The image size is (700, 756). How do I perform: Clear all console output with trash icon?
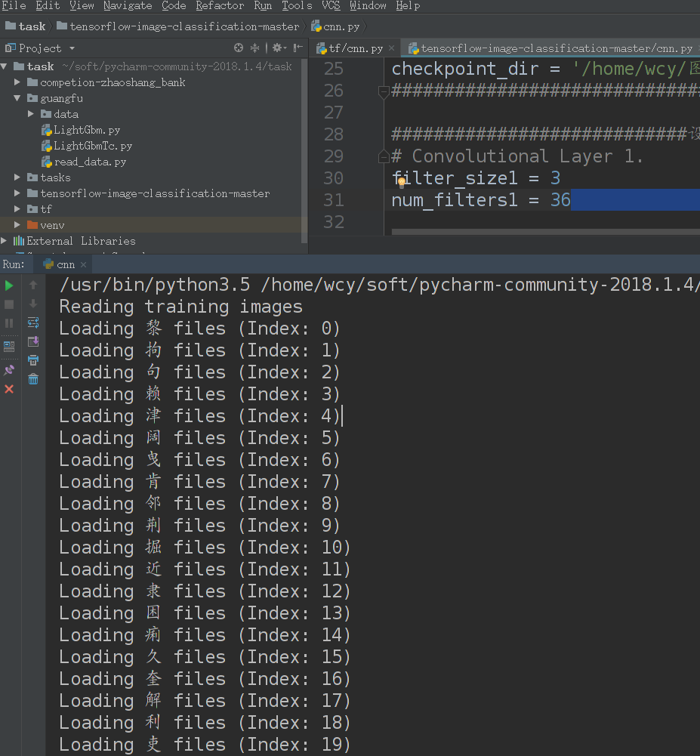[33, 379]
